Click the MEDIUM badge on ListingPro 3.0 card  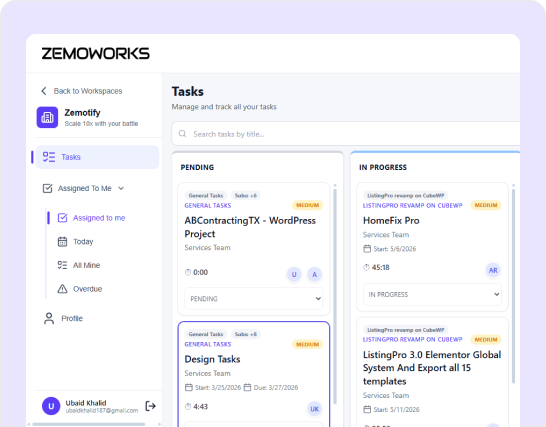[x=486, y=339]
